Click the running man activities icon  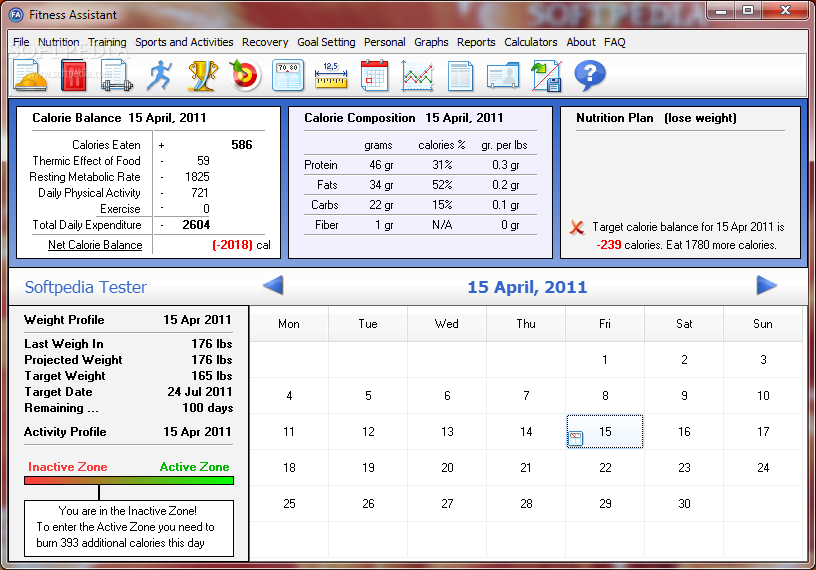pos(159,76)
